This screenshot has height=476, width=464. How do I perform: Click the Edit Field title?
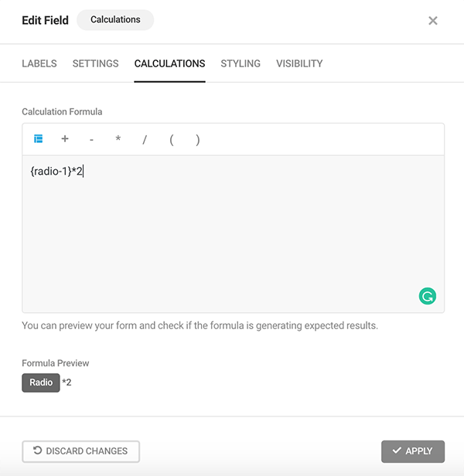point(45,20)
